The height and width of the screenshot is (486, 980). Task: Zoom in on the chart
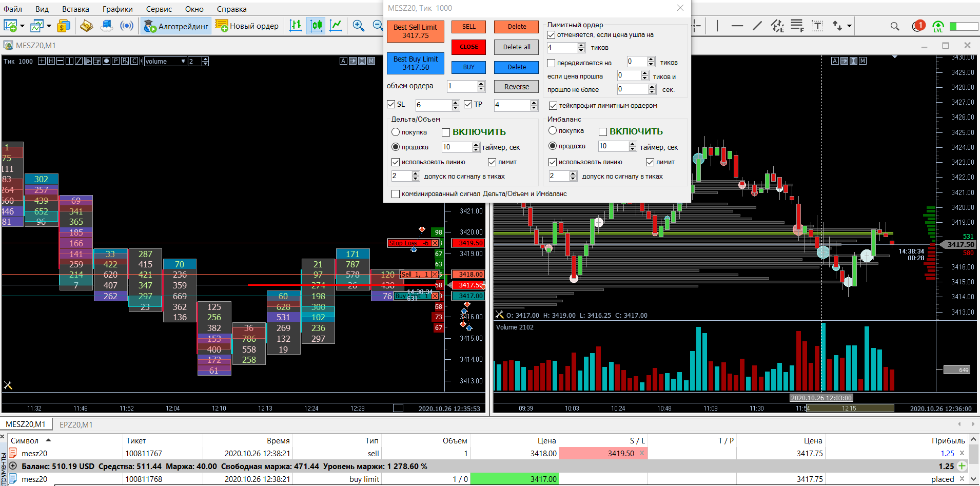click(359, 26)
